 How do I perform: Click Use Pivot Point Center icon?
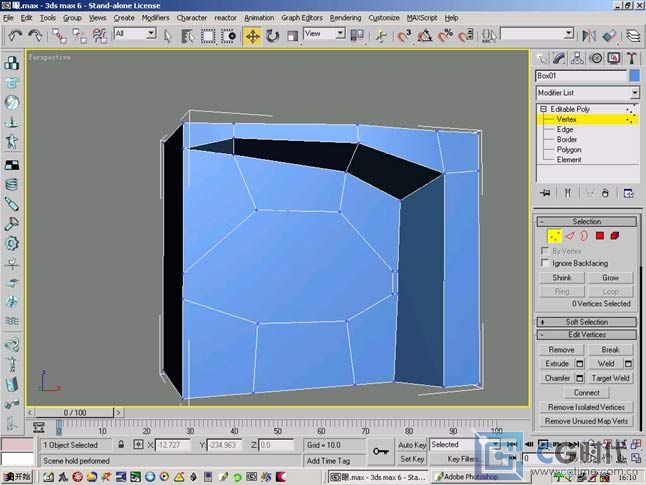point(357,36)
